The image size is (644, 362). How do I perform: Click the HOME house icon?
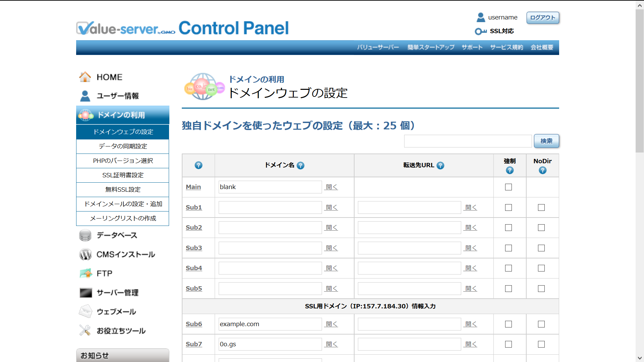tap(85, 77)
